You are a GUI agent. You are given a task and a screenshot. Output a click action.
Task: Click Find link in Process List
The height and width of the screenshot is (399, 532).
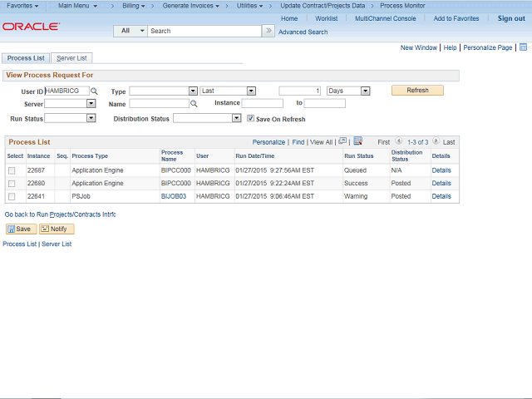pos(298,142)
